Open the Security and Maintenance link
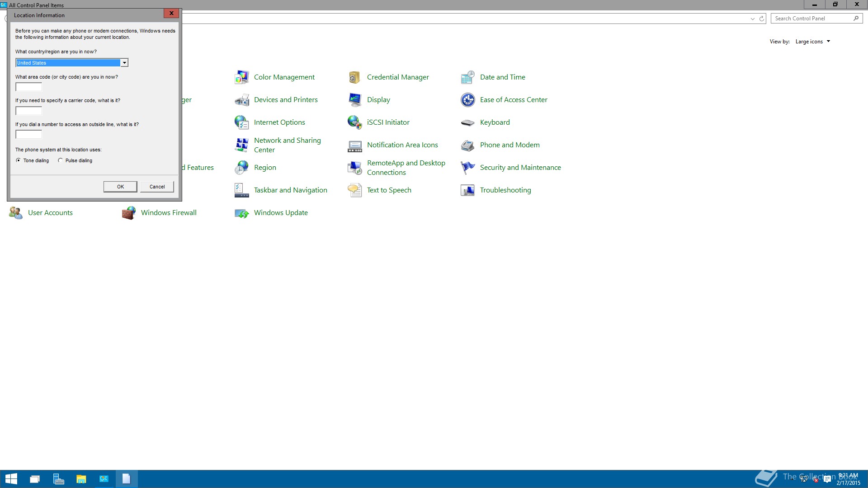Screen dimensions: 868x488 click(x=520, y=168)
